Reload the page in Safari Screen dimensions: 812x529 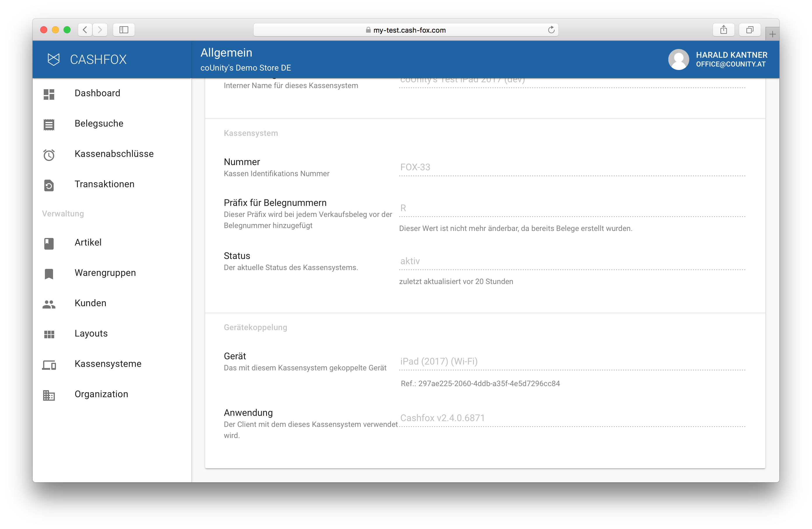[551, 30]
